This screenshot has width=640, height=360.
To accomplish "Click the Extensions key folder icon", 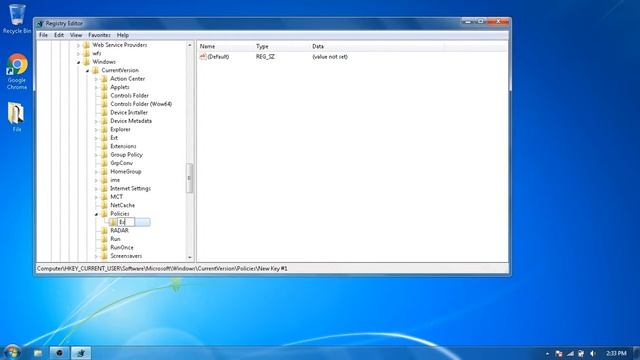I will [104, 147].
